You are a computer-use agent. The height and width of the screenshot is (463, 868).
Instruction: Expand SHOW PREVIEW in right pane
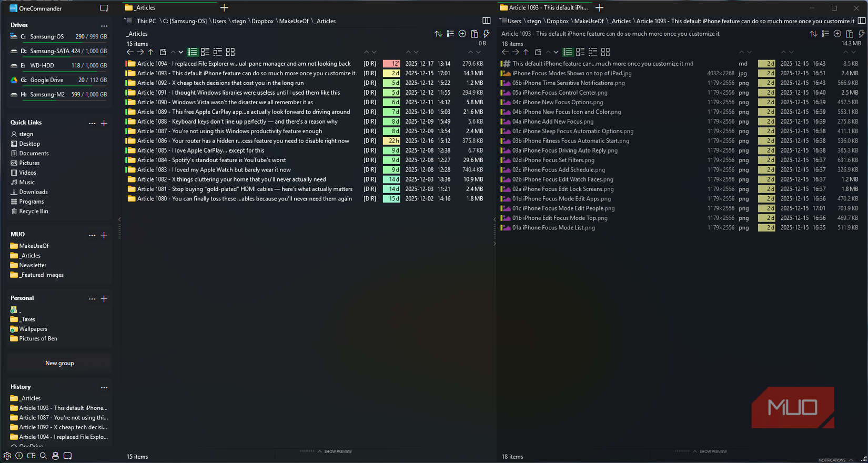click(x=709, y=451)
